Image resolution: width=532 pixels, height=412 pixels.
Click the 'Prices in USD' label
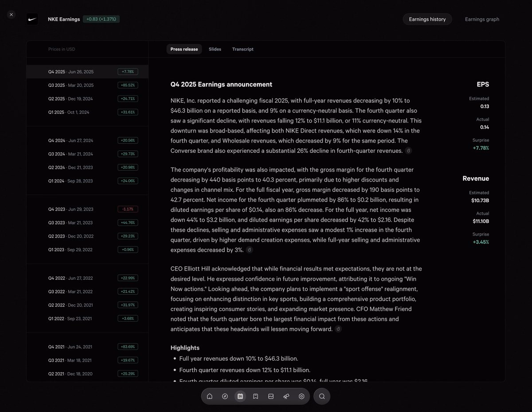coord(62,49)
